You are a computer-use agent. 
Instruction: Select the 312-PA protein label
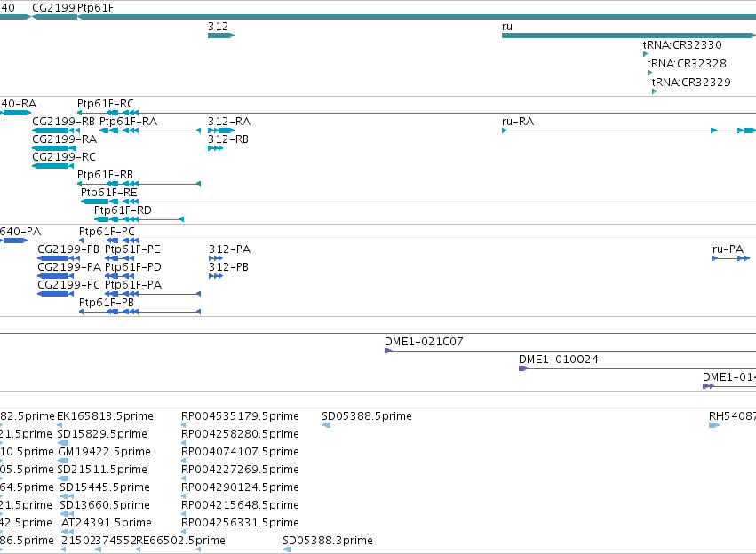(x=229, y=249)
